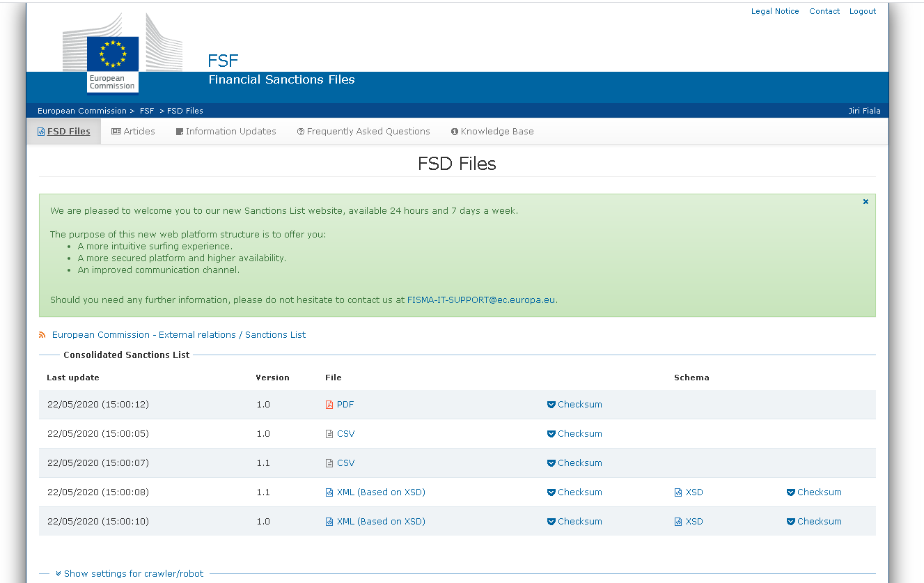
Task: Dismiss the green welcome message
Action: (x=866, y=202)
